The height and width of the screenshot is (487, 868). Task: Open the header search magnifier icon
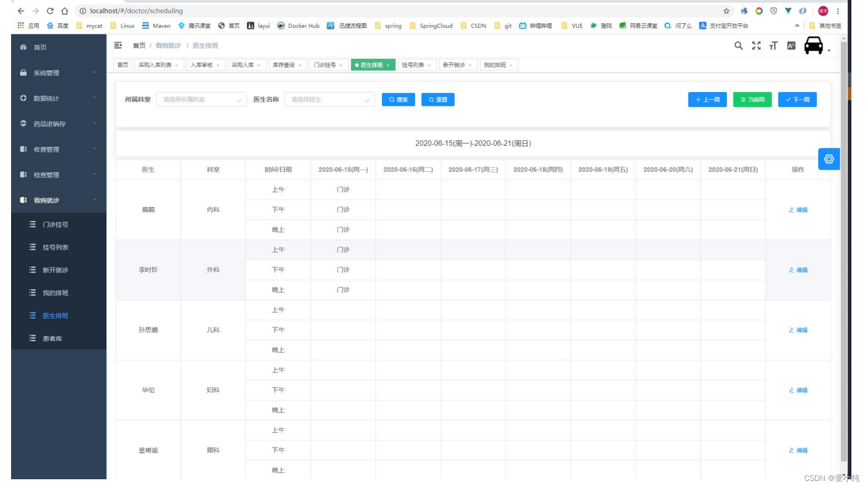point(738,46)
